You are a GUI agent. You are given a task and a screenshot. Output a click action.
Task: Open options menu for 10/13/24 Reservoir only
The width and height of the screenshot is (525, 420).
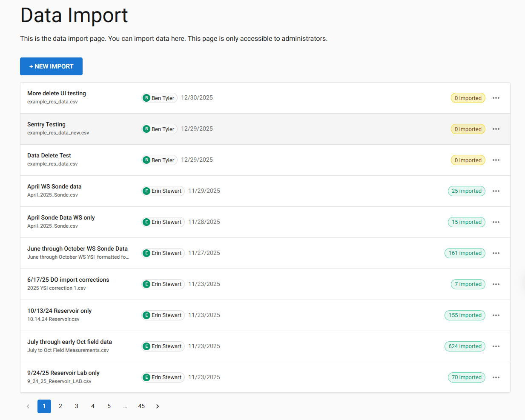coord(496,315)
